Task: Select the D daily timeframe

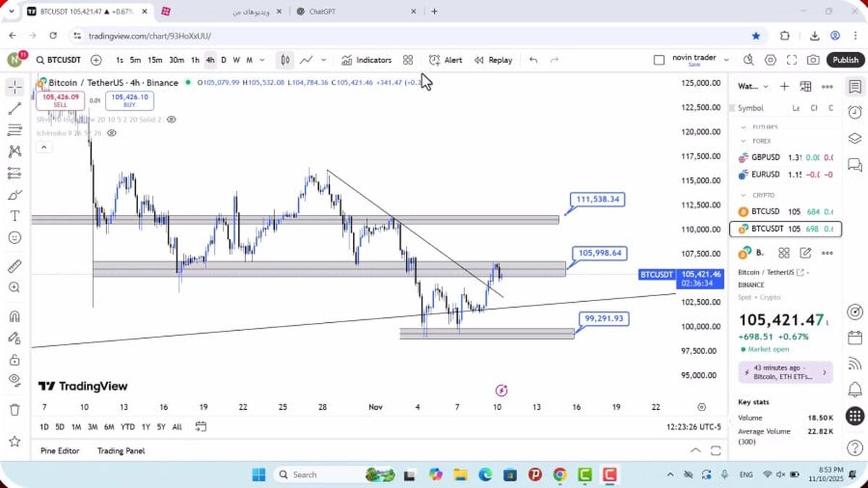Action: 224,60
